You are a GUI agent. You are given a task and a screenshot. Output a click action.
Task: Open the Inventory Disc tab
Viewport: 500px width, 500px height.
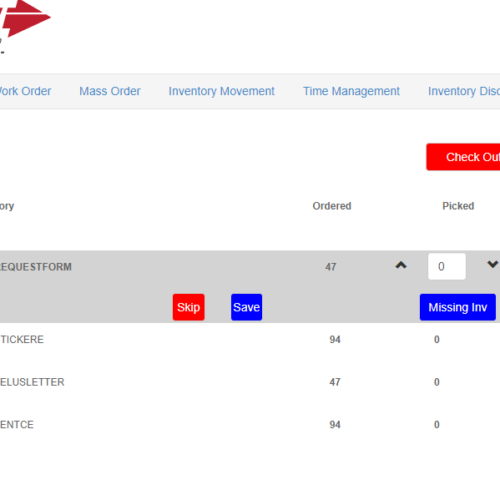pos(464,91)
